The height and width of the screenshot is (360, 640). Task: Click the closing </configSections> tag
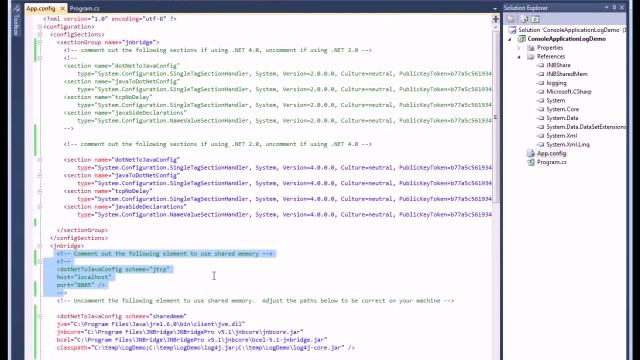[x=79, y=238]
